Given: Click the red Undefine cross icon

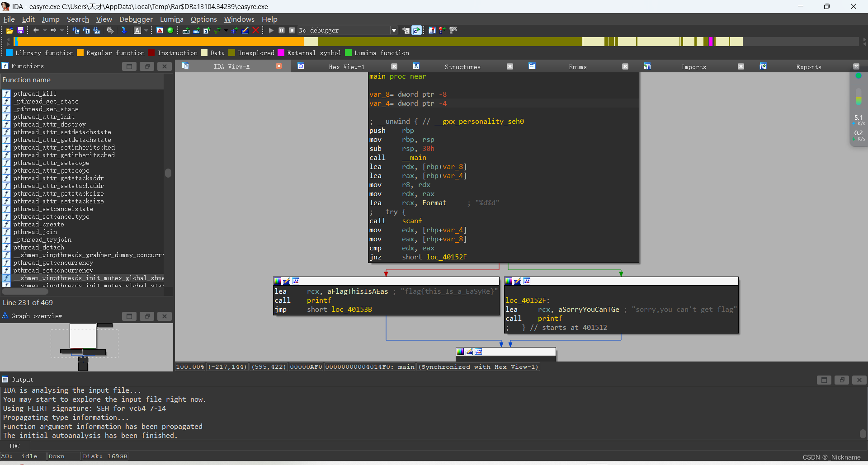Looking at the screenshot, I should click(x=255, y=30).
